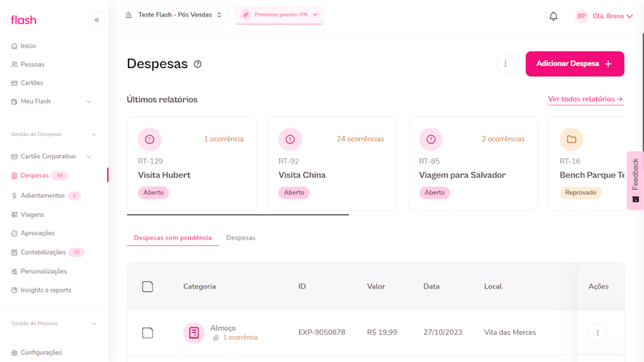Open the three-dot menu next to Adicionar Despesa

coord(505,64)
